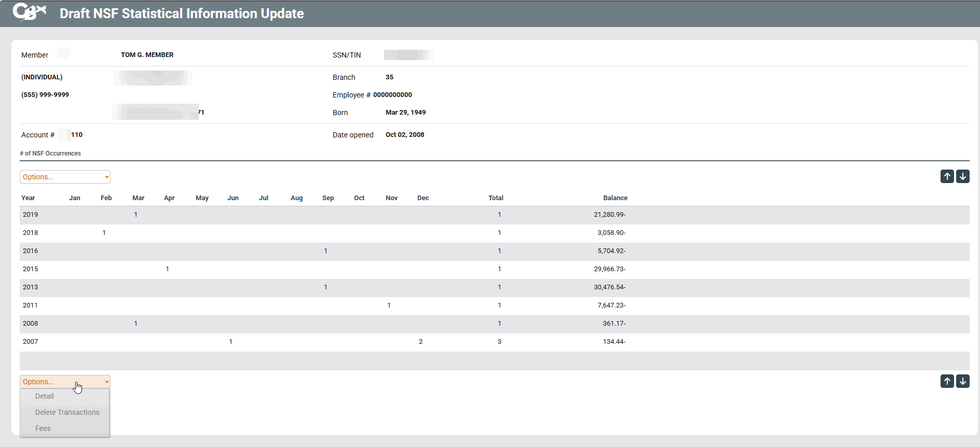Open the top Options dropdown
980x447 pixels.
click(x=65, y=177)
